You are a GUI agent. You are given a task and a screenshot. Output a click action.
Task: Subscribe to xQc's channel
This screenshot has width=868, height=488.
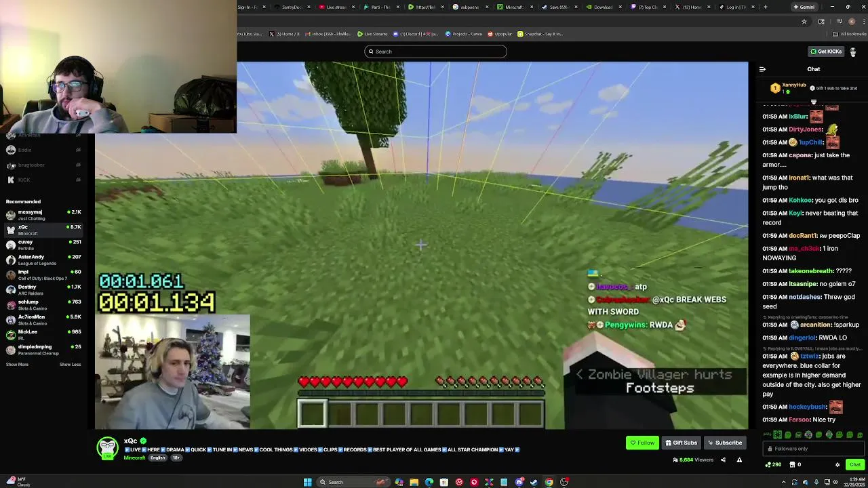(x=725, y=443)
